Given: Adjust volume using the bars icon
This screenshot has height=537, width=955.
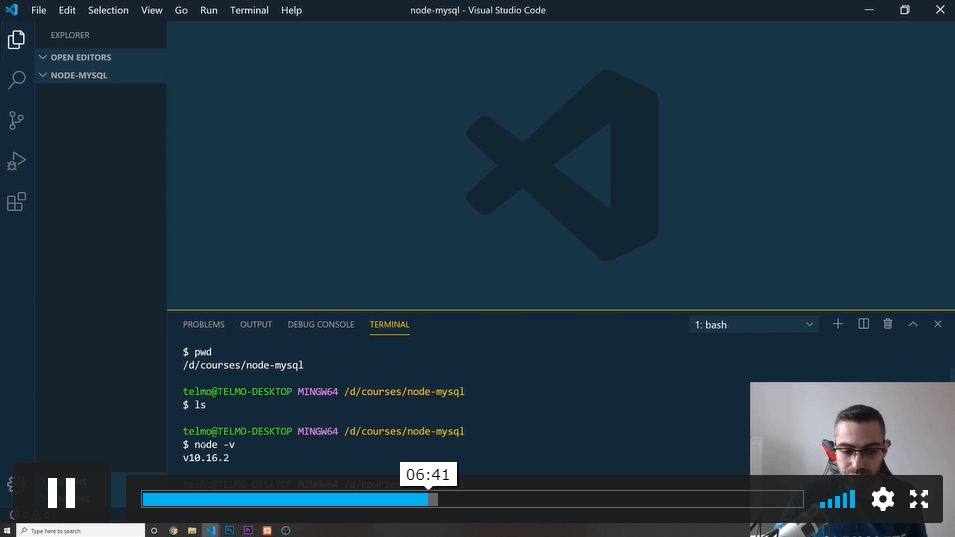Looking at the screenshot, I should (837, 499).
